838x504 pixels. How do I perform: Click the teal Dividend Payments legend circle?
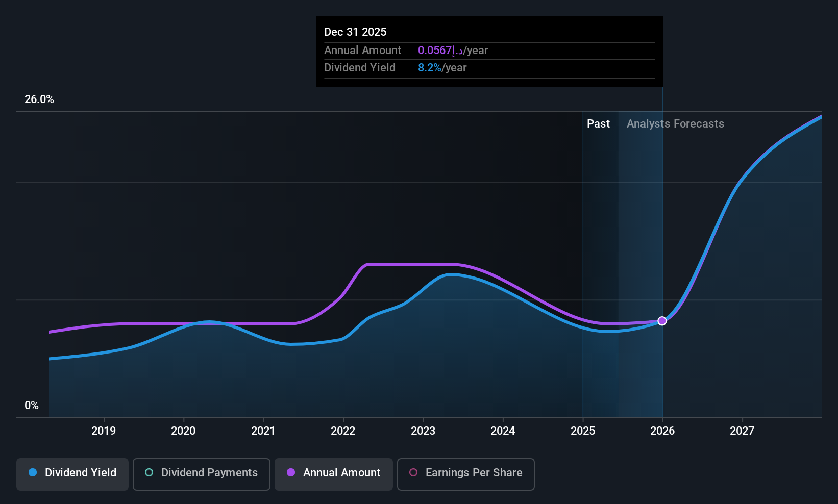coord(149,472)
